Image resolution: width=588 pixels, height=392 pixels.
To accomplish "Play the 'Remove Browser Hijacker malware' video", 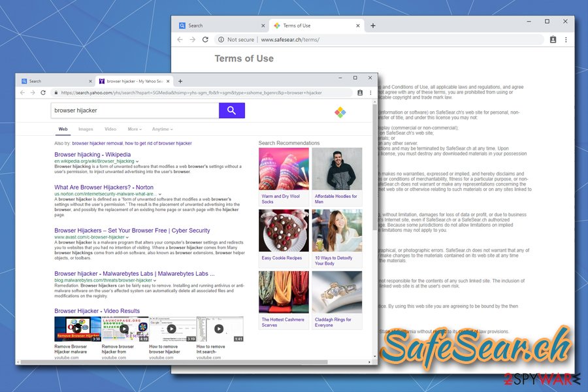I will 77,329.
